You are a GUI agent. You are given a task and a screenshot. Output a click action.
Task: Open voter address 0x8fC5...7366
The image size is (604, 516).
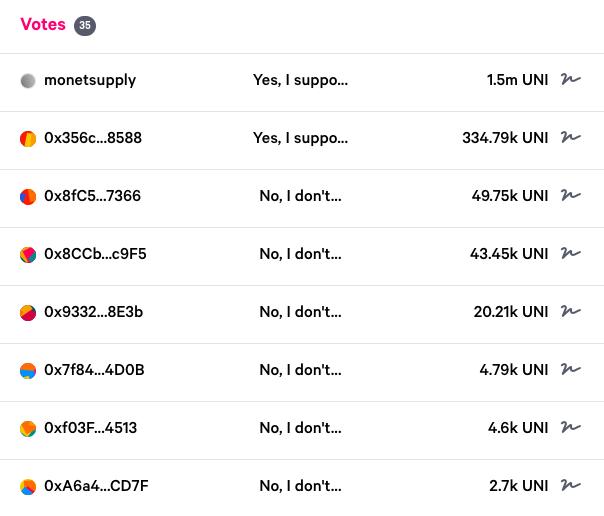pyautogui.click(x=92, y=196)
